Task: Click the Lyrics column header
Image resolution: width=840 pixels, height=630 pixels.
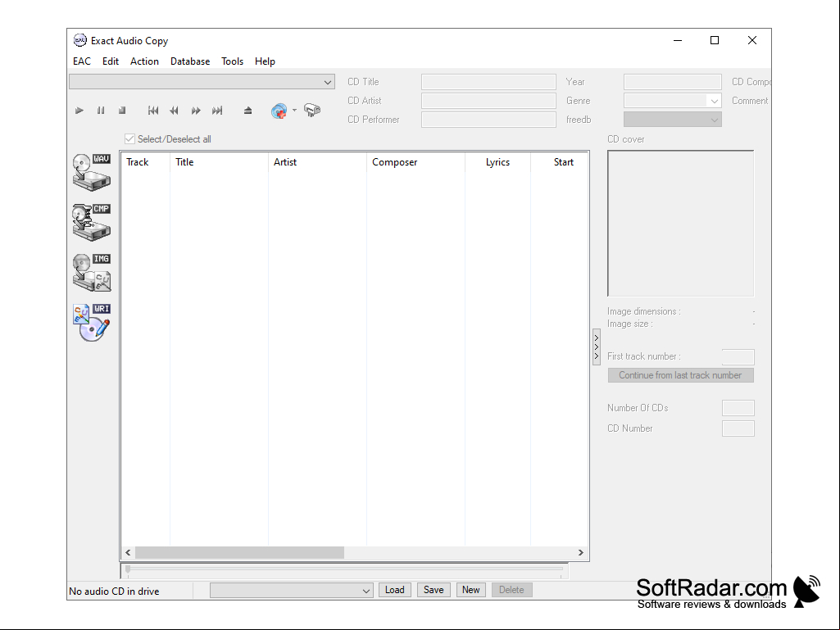Action: pyautogui.click(x=497, y=161)
